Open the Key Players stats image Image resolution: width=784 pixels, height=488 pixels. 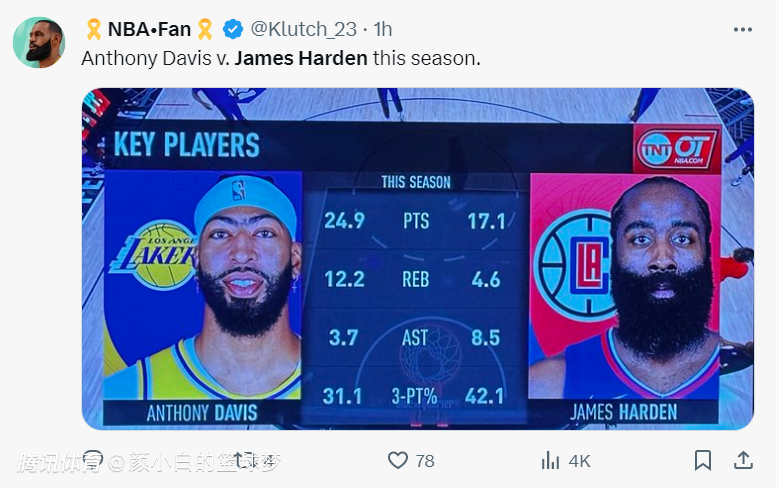pos(417,258)
